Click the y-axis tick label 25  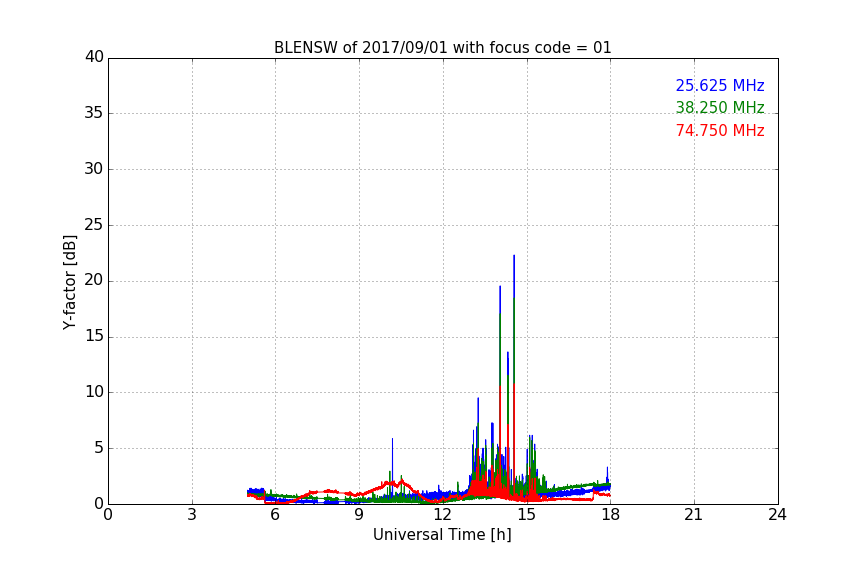click(94, 224)
